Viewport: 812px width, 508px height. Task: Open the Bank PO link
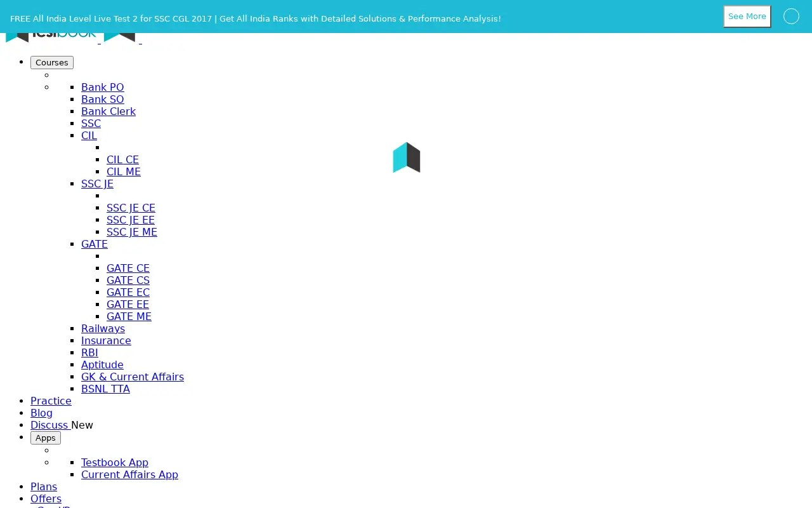(x=103, y=87)
